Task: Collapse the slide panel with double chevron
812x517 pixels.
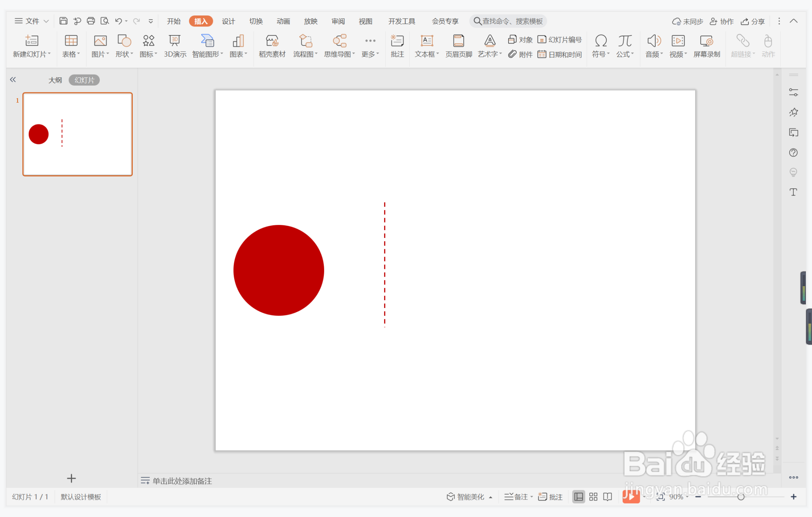Action: tap(13, 80)
